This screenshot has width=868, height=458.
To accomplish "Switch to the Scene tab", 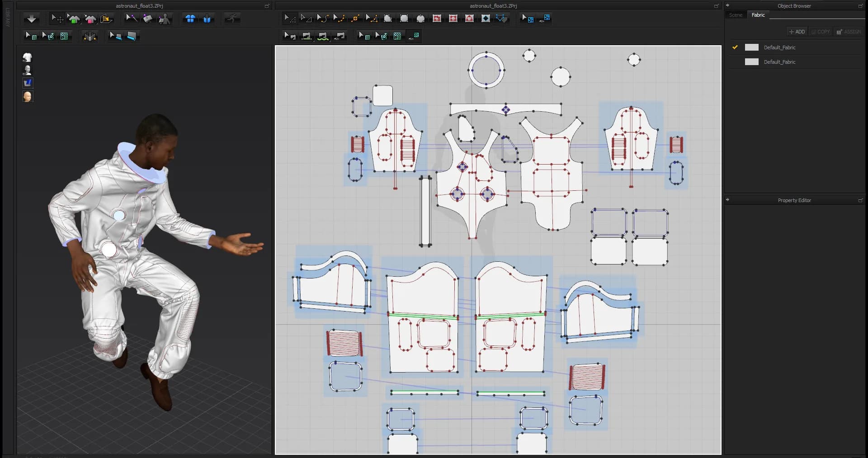I will point(736,15).
